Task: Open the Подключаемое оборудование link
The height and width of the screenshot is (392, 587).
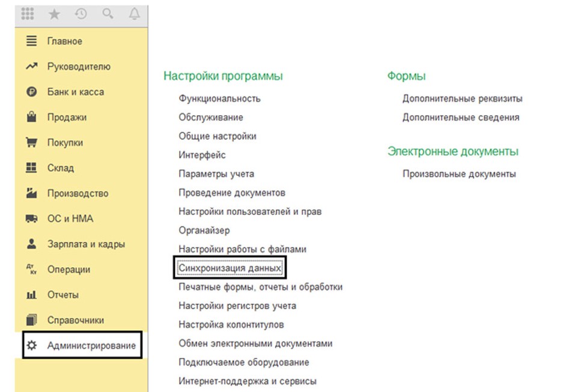Action: (x=243, y=363)
